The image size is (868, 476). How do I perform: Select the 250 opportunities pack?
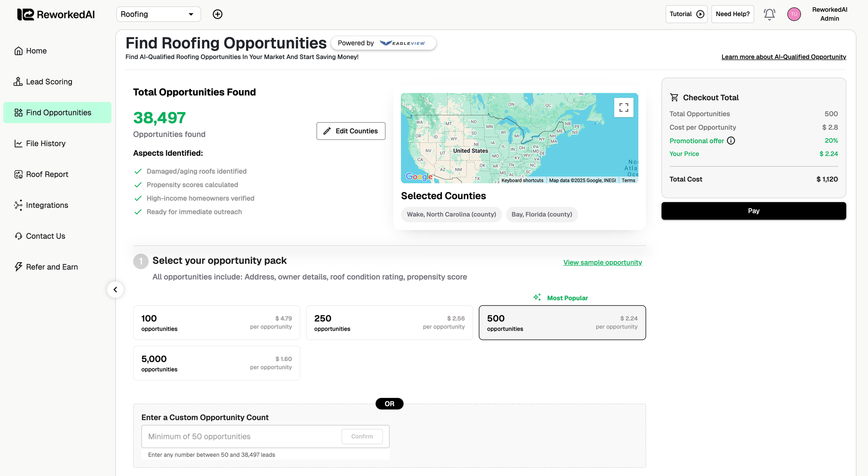389,322
